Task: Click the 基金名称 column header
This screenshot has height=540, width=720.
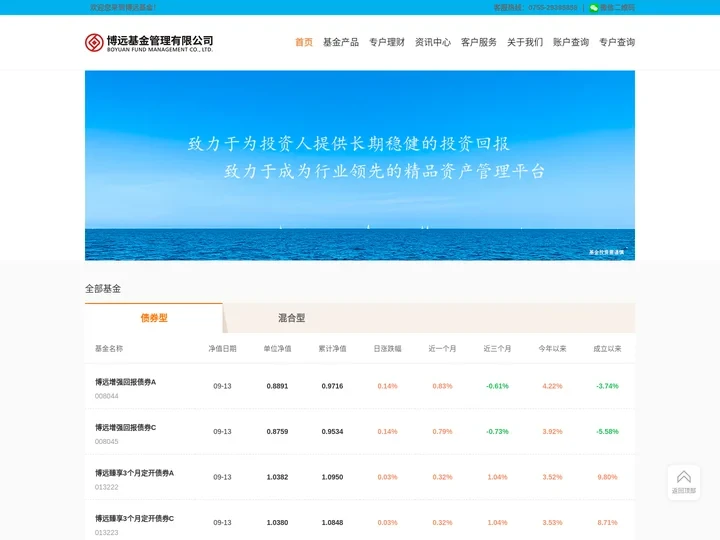Action: pos(109,349)
